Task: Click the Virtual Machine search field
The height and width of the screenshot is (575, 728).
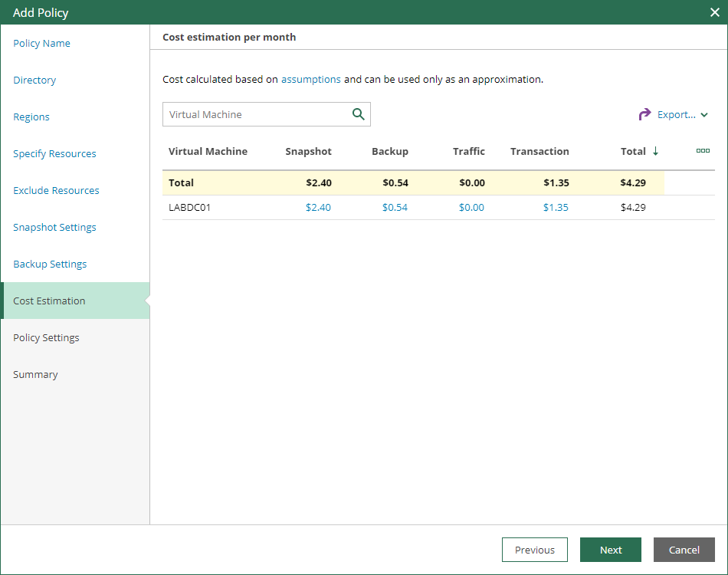Action: point(253,113)
